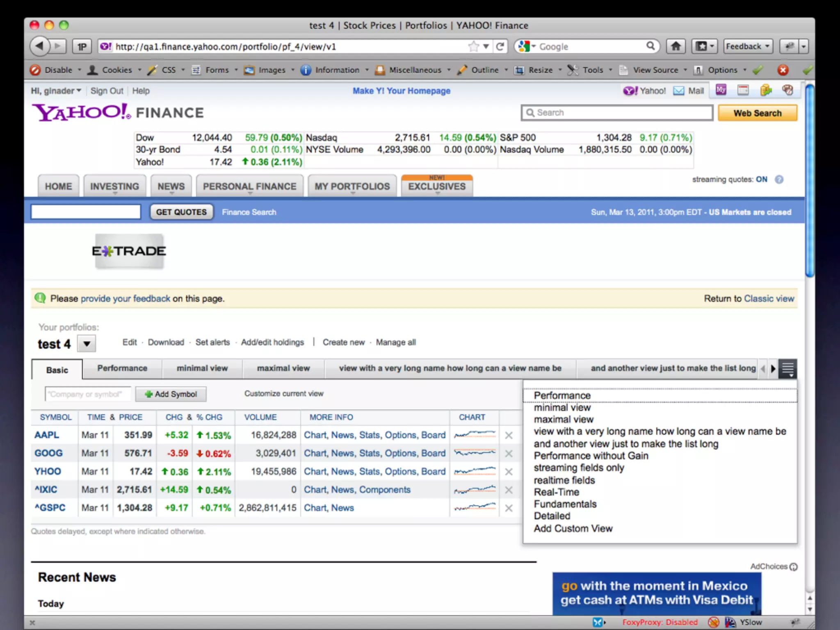
Task: Toggle streaming quotes ON link
Action: tap(761, 179)
